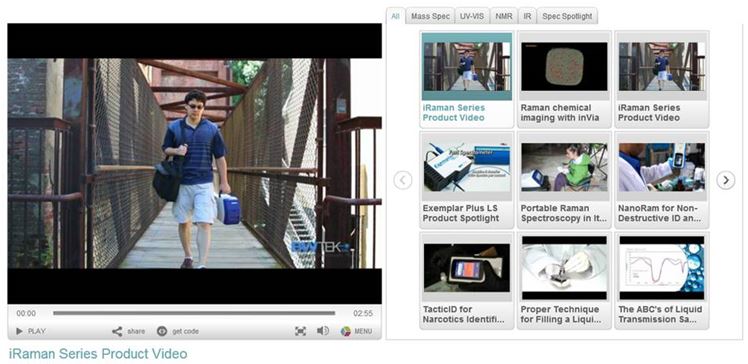Open NanoRam for Non-Destructive ID video
Image resolution: width=748 pixels, height=364 pixels.
662,180
